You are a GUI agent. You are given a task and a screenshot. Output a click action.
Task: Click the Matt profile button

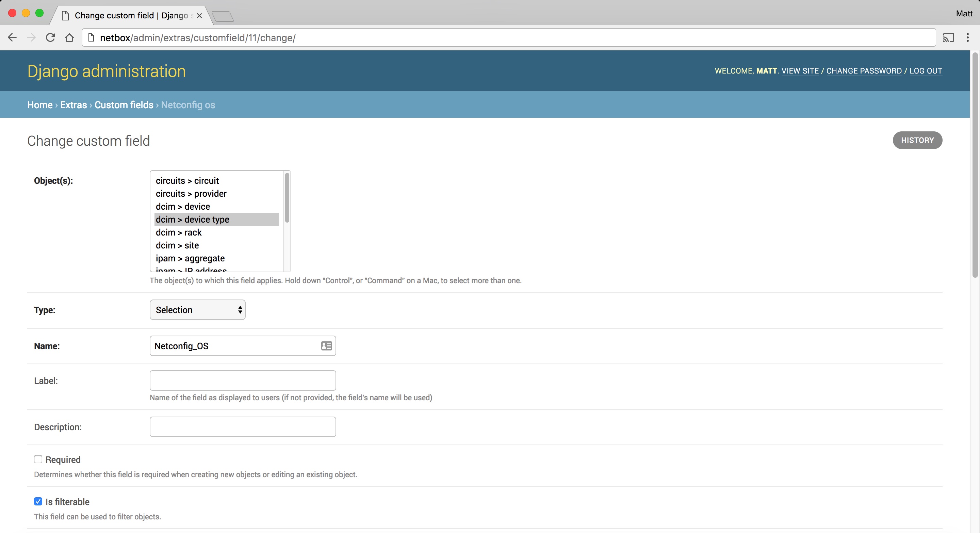(x=964, y=14)
